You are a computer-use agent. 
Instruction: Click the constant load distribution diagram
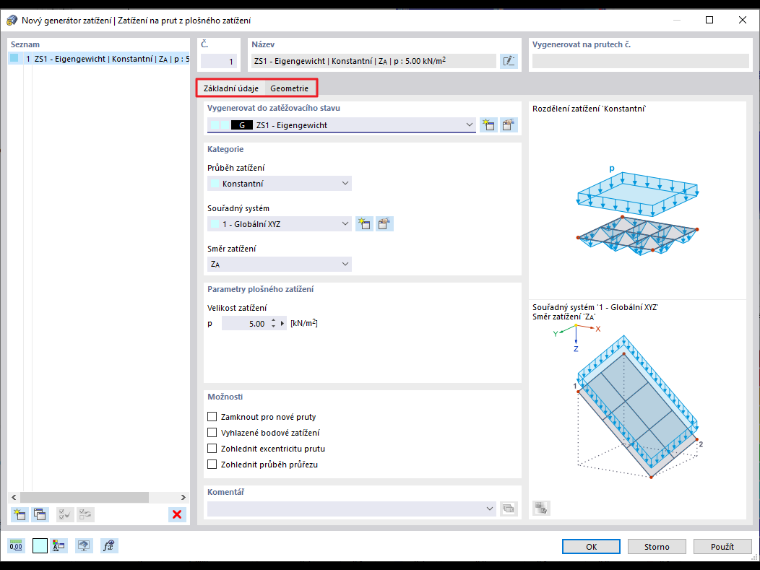(637, 210)
